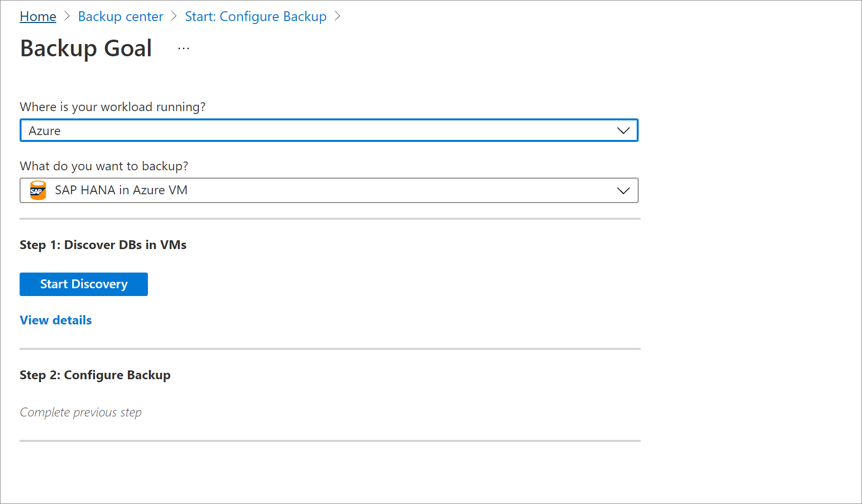Select the Azure workload location field
862x504 pixels.
[196, 130]
